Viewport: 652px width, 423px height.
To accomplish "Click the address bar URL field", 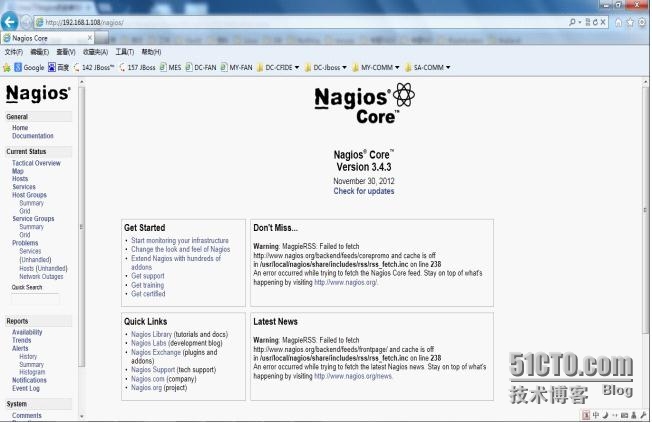I will point(299,22).
